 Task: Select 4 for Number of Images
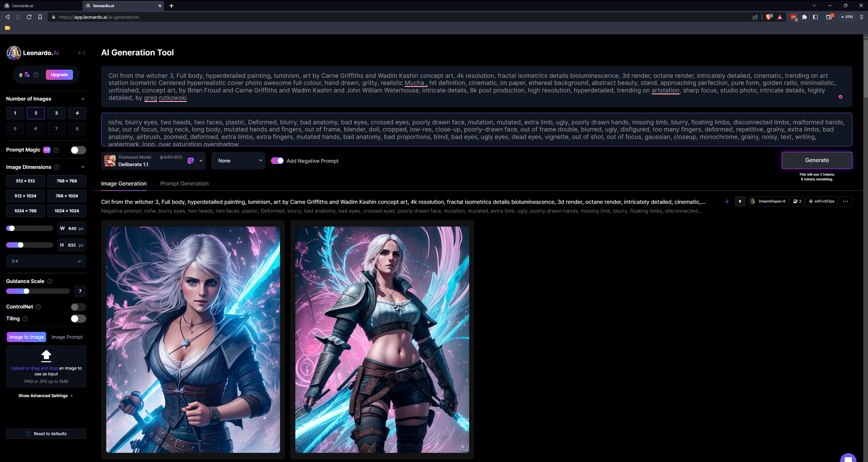point(77,113)
